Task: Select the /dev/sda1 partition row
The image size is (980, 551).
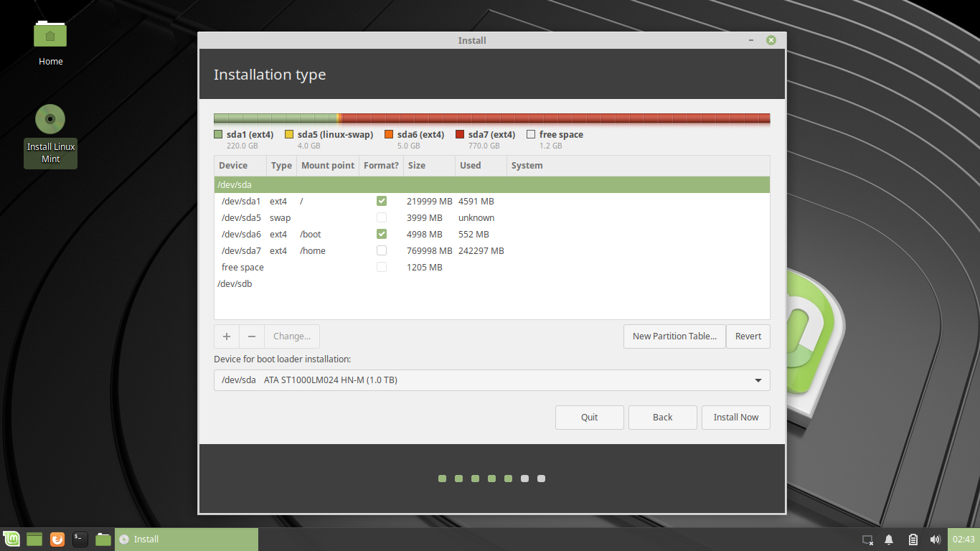Action: (x=492, y=202)
